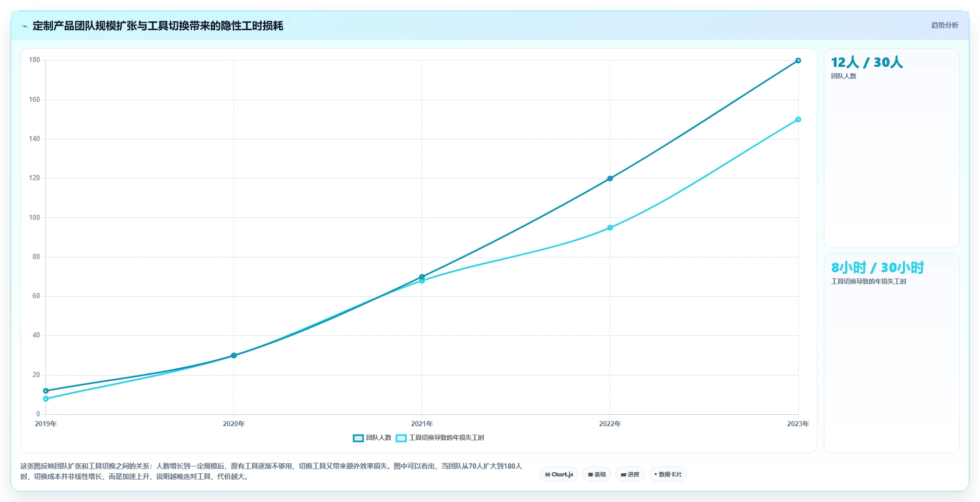Click the 工具切换导致的年损失工时 legend label
980x502 pixels.
447,438
